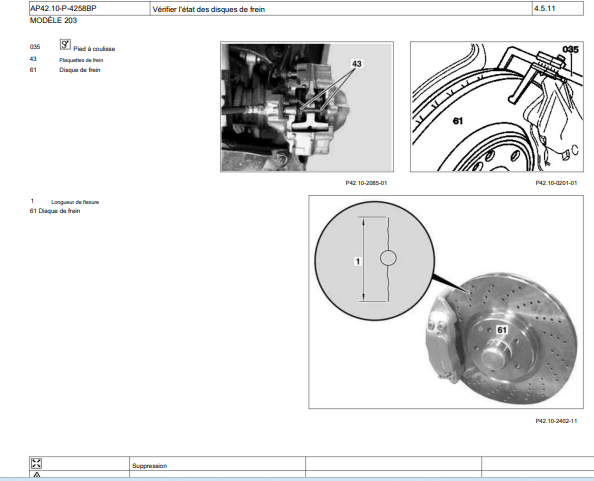Click the Plaquettes de frein legend entry
The height and width of the screenshot is (481, 594).
[x=81, y=60]
